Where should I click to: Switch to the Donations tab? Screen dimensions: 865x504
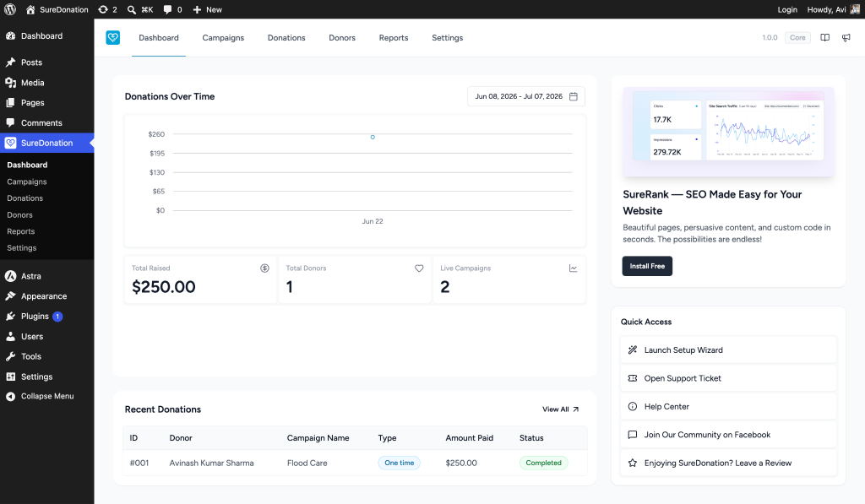286,37
